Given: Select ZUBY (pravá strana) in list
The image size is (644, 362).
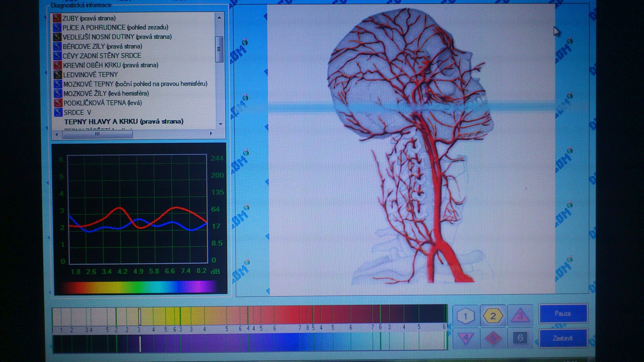Looking at the screenshot, I should 89,18.
